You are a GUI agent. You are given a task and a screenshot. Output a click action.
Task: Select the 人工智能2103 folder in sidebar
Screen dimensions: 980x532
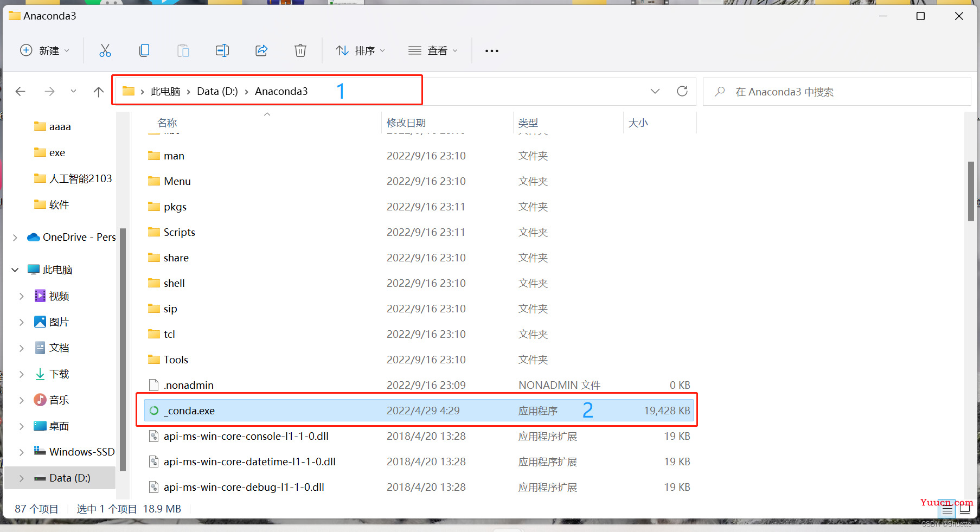click(x=80, y=178)
